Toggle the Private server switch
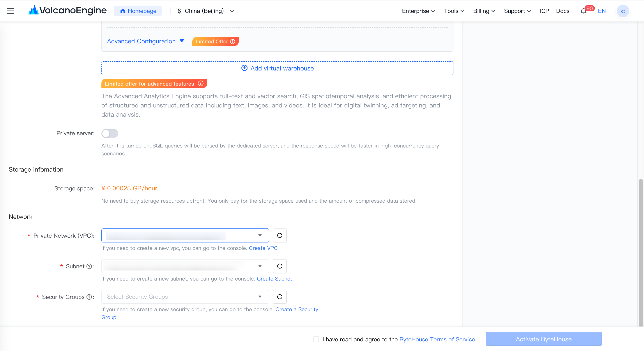644x351 pixels. click(x=110, y=133)
